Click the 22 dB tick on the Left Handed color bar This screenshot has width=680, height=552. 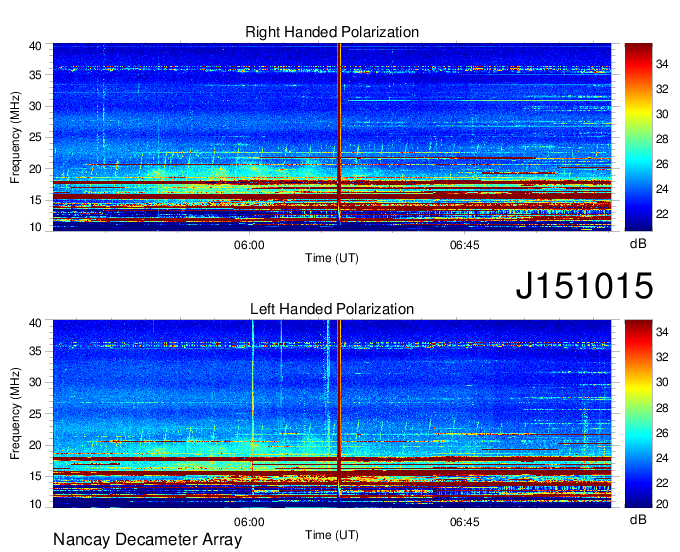[662, 483]
